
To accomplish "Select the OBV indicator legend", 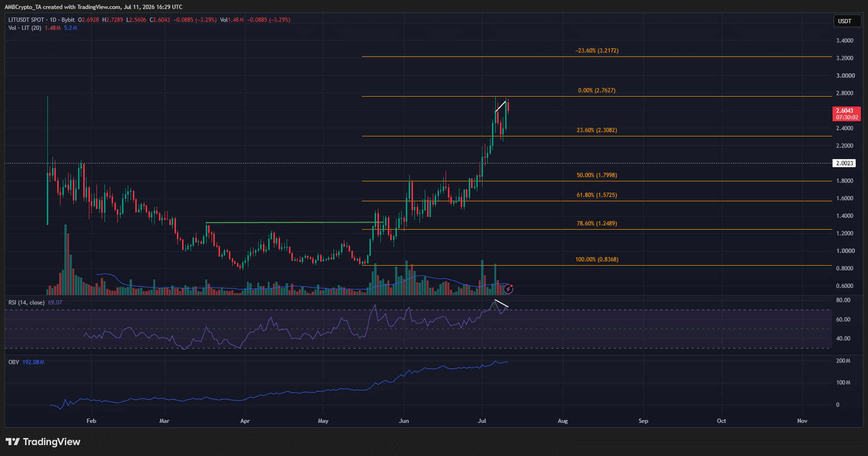I will pyautogui.click(x=14, y=362).
